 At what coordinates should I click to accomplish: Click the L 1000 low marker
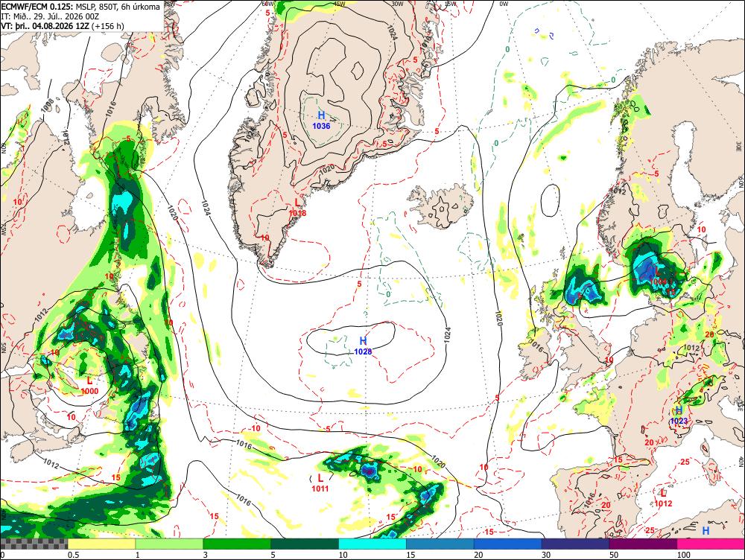(x=89, y=386)
